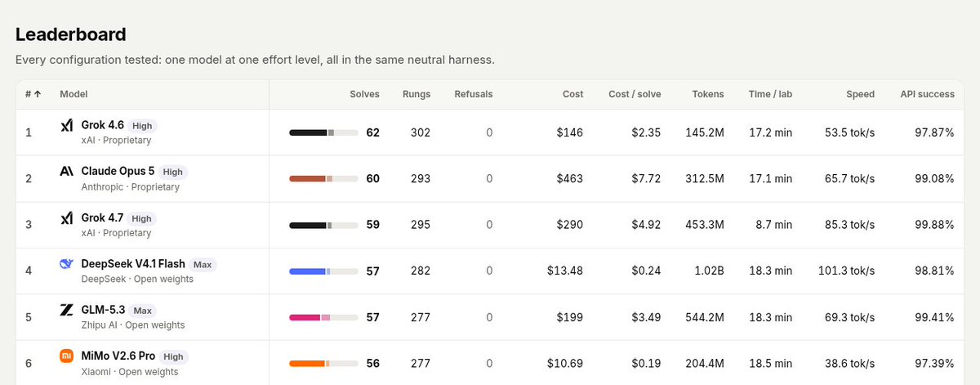Screen dimensions: 980x385
Task: Click the High badge beside MiMo V2.6 Pro
Action: pos(173,356)
